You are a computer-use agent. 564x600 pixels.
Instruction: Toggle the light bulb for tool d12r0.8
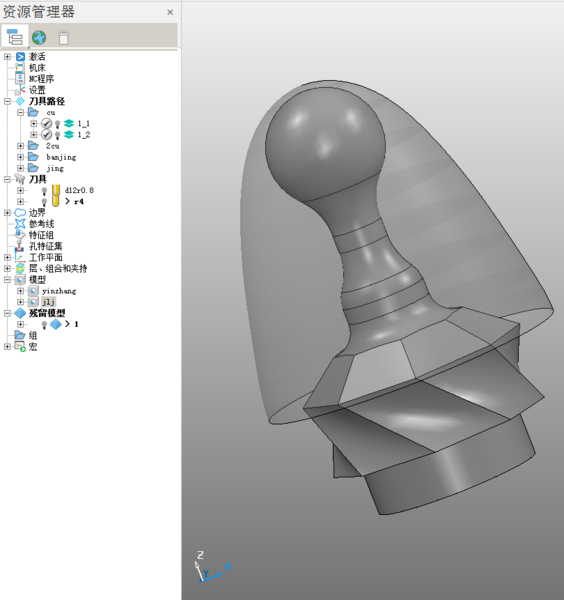[x=44, y=191]
